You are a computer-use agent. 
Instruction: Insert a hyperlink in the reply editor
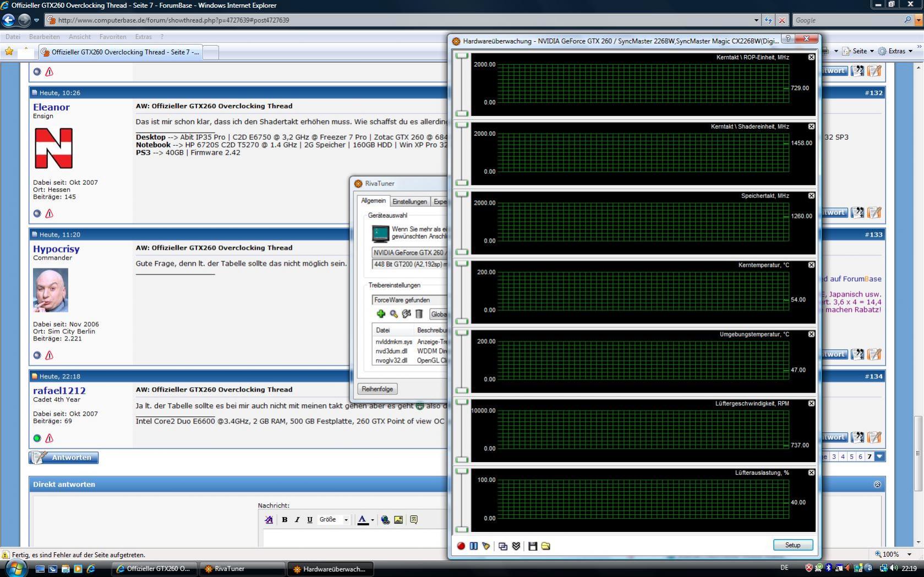385,519
